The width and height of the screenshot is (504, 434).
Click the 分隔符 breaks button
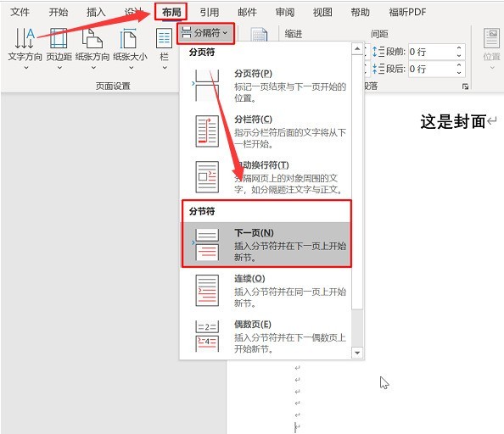pos(205,33)
